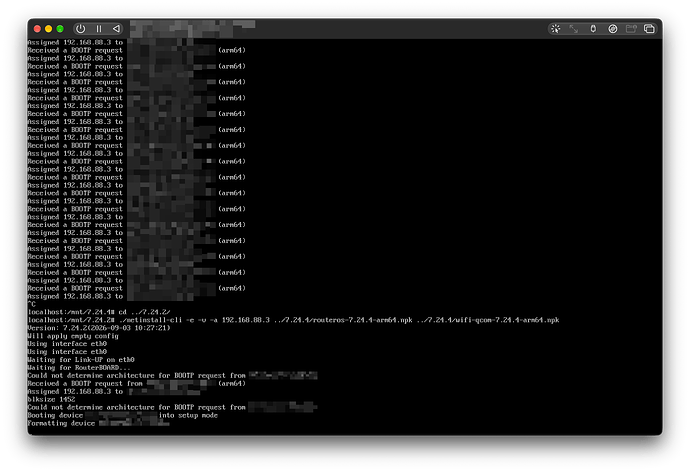This screenshot has width=690, height=471.
Task: Minimize the VM window with yellow button
Action: (x=49, y=29)
